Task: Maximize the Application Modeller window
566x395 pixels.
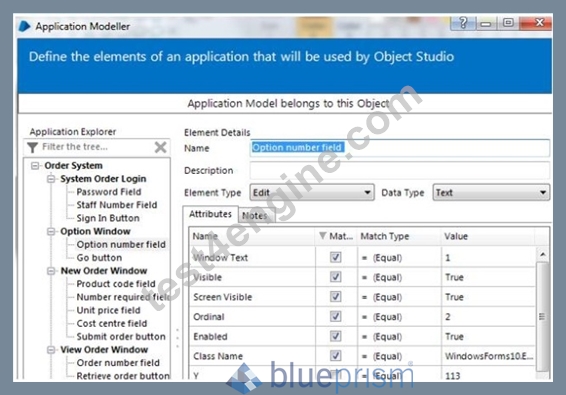Action: (x=508, y=23)
